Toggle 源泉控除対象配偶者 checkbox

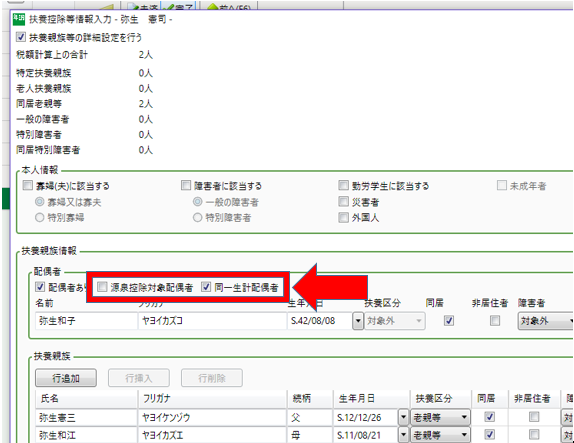tap(102, 287)
